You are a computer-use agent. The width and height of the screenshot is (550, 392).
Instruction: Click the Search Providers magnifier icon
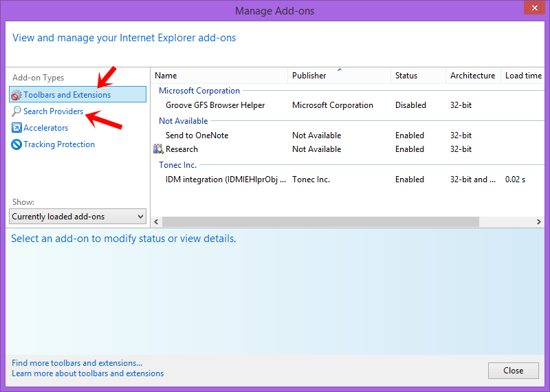click(x=16, y=111)
